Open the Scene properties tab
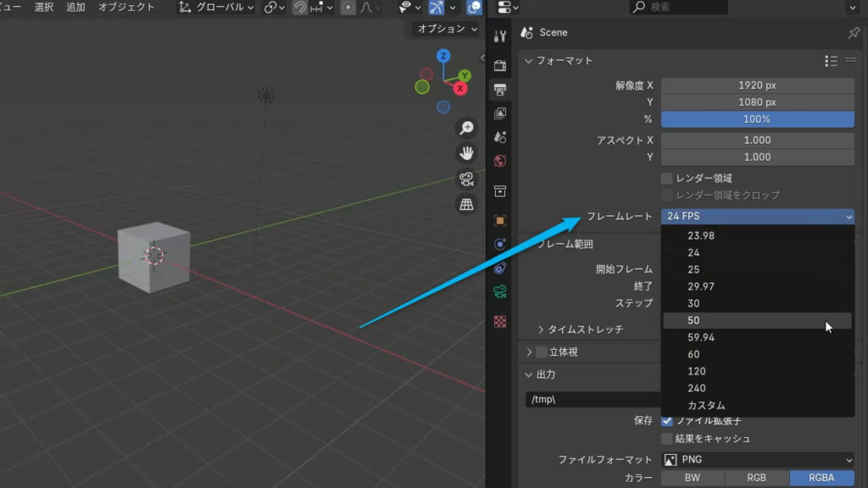 (x=500, y=136)
